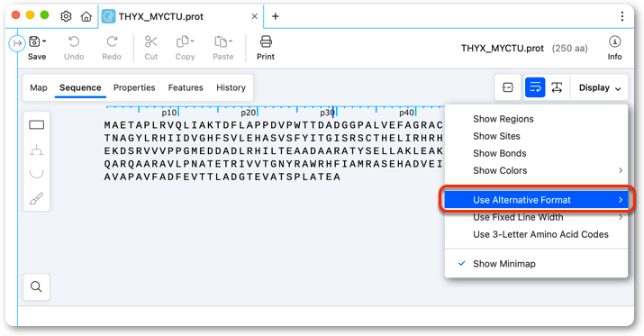Click sequence line starting QARQAARAVL
644x336 pixels.
(x=274, y=164)
